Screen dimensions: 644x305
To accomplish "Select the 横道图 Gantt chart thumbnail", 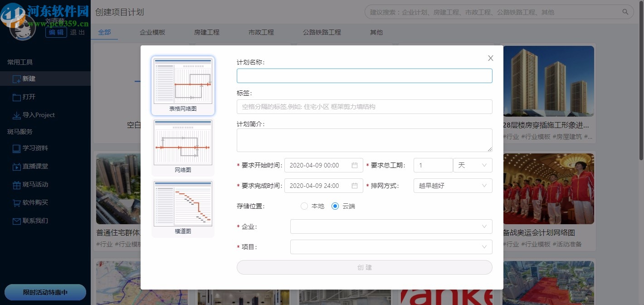I will click(x=183, y=204).
